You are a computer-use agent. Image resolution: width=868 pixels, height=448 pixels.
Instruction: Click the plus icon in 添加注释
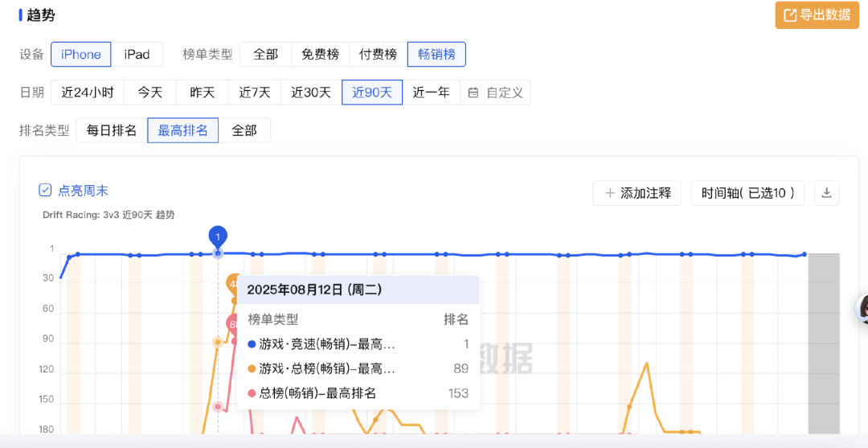pos(610,193)
